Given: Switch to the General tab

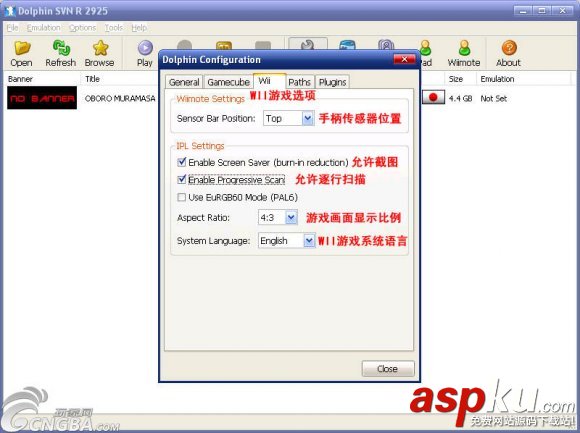Looking at the screenshot, I should click(184, 82).
